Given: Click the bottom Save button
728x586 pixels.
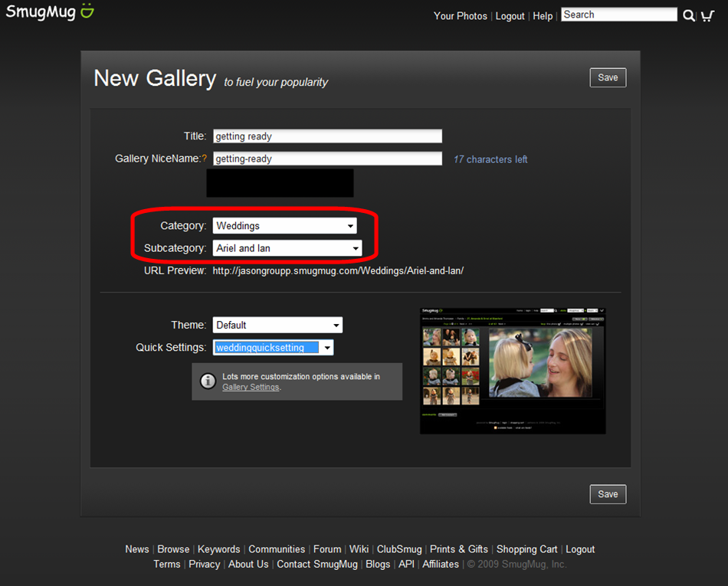Looking at the screenshot, I should [608, 494].
